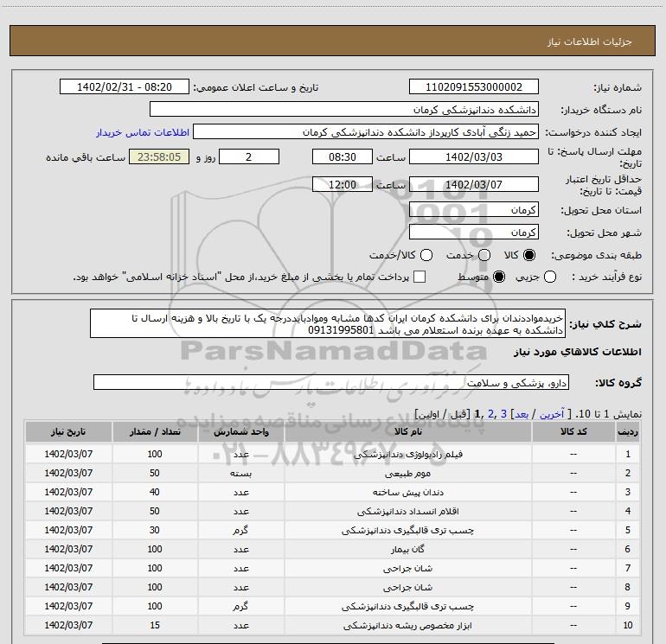Select row موم طبیعی
666x644 pixels.
point(333,473)
